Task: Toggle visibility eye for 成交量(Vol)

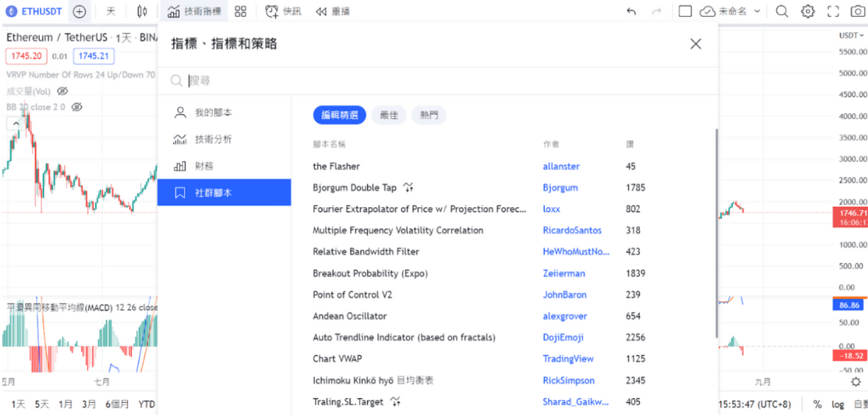Action: coord(62,91)
